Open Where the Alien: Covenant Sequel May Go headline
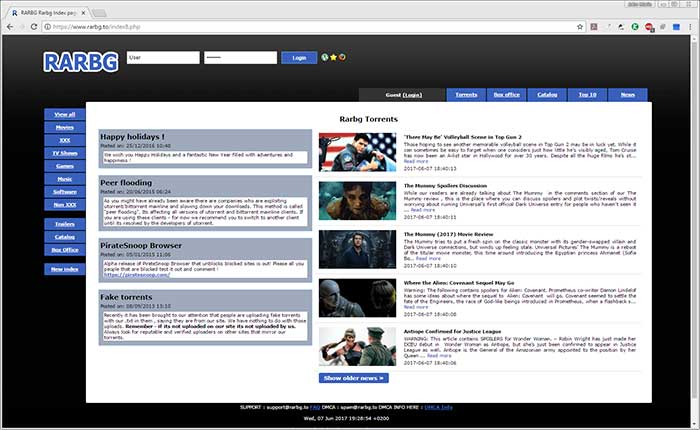 point(459,283)
